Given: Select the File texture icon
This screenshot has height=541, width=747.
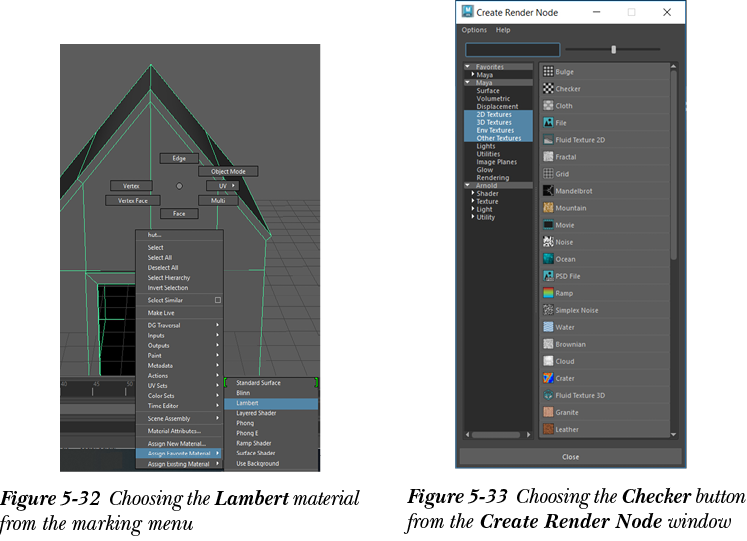Looking at the screenshot, I should [548, 123].
